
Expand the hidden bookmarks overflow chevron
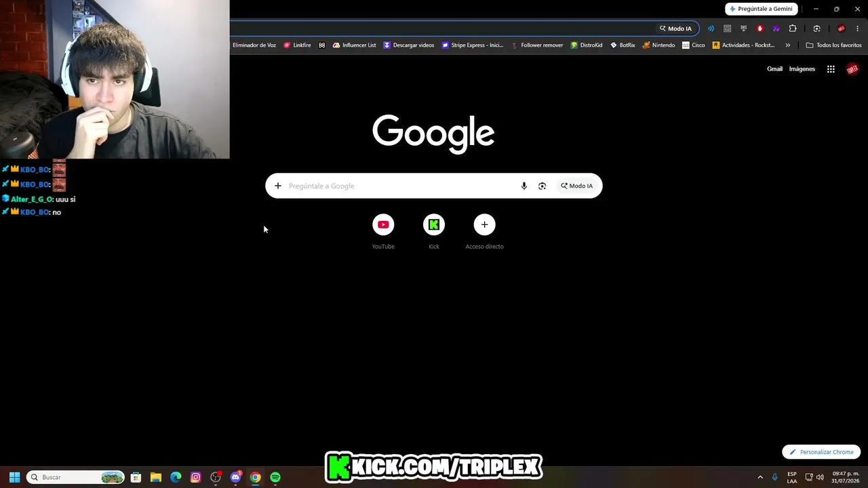pos(787,45)
